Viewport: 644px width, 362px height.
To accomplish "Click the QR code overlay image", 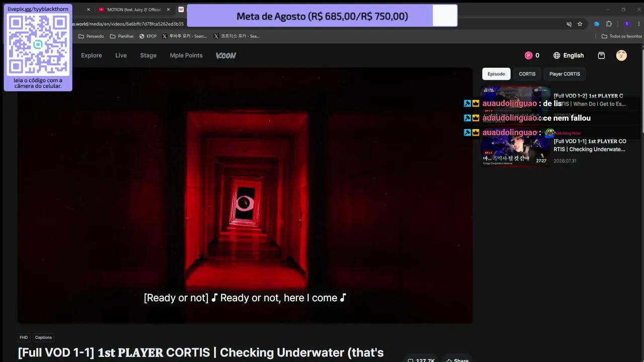I will [x=38, y=44].
